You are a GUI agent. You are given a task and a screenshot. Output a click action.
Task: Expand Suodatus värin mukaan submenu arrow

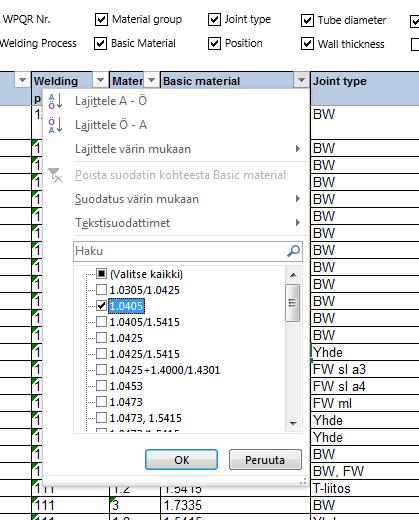point(298,199)
